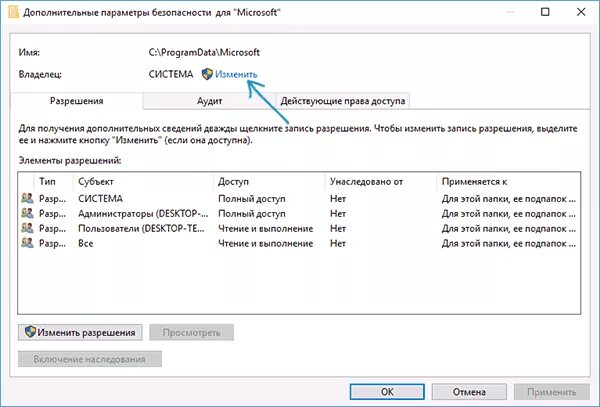Select the СИСТЕМА permission entry

coord(299,199)
